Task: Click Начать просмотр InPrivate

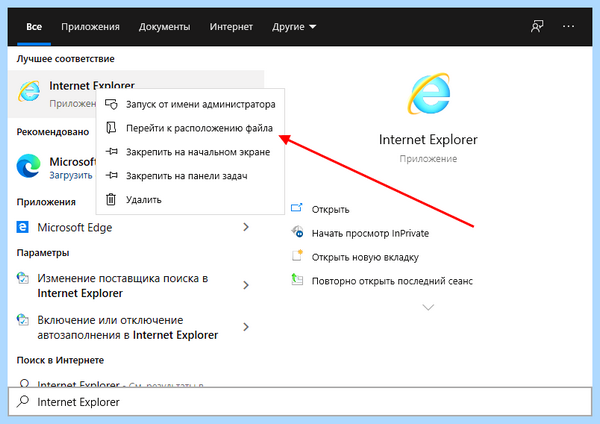Action: tap(370, 233)
